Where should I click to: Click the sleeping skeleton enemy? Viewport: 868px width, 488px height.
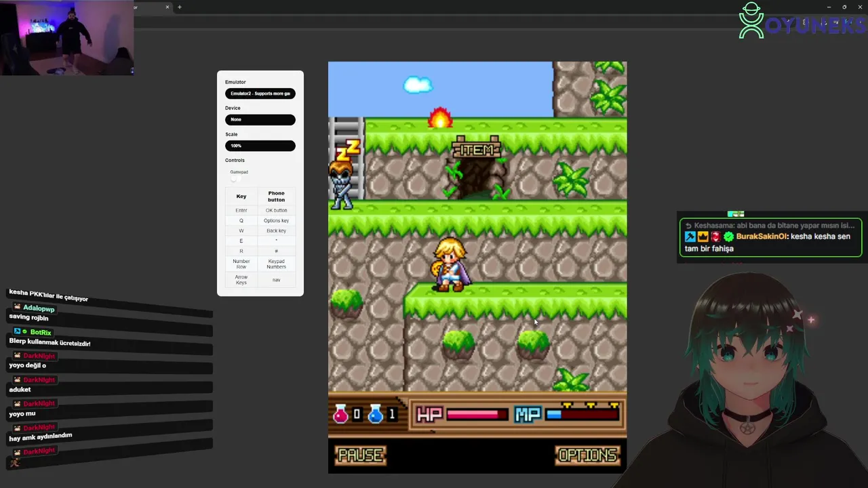coord(340,185)
